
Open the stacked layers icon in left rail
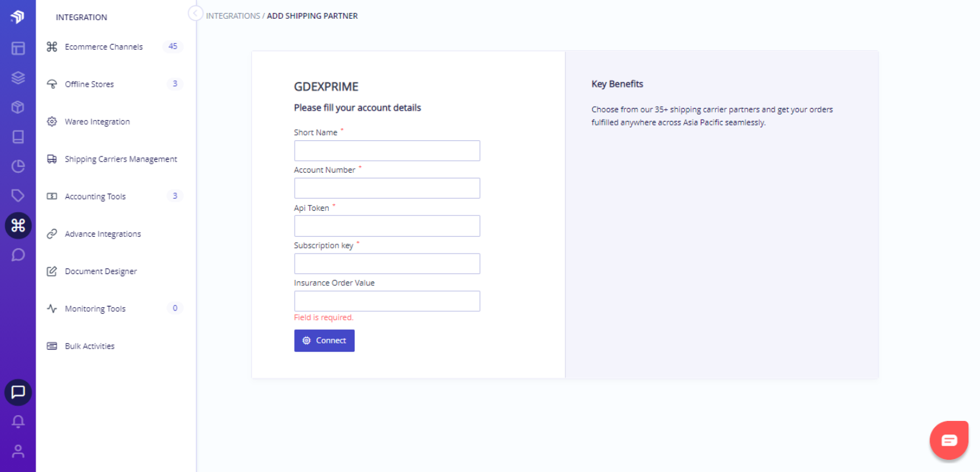click(18, 78)
